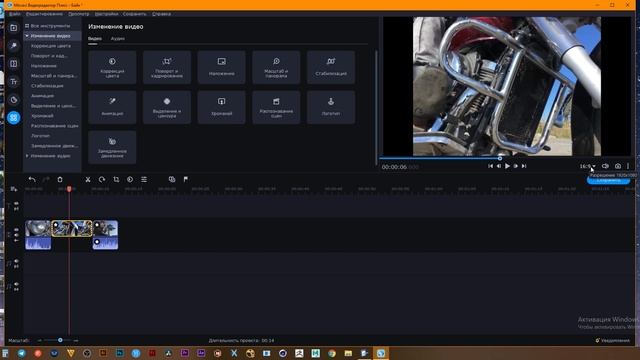Click the timeline zoom slider handle
The height and width of the screenshot is (360, 640).
(60, 340)
